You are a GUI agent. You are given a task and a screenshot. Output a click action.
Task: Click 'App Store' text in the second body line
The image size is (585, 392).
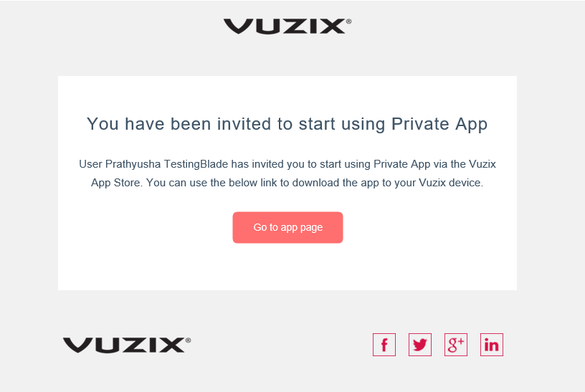coord(116,183)
